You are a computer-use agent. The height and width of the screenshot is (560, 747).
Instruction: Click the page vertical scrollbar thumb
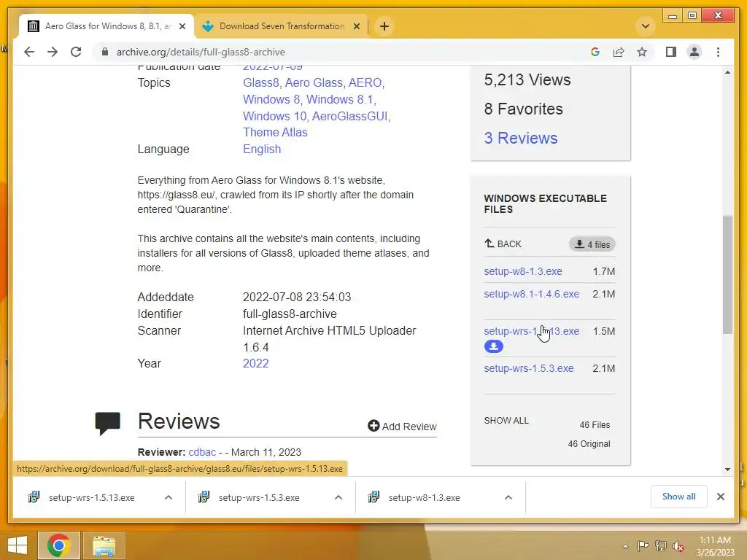pyautogui.click(x=727, y=275)
